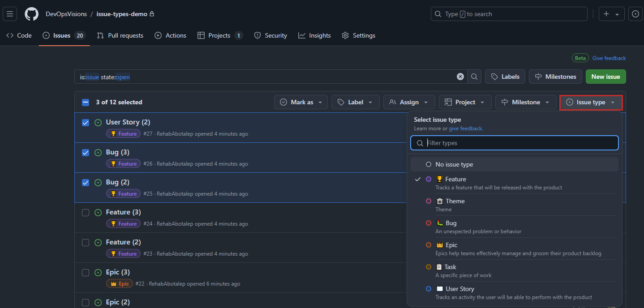The width and height of the screenshot is (644, 308).
Task: Click the Give feedback link near Beta
Action: [609, 58]
